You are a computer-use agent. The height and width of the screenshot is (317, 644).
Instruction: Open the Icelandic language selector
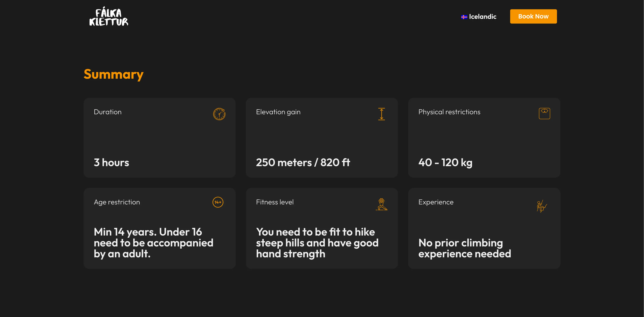tap(478, 16)
